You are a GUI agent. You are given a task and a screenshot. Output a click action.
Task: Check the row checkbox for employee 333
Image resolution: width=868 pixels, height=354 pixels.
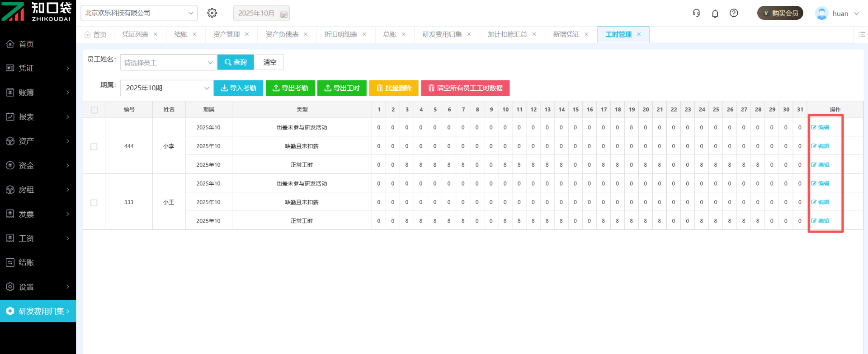coord(94,203)
